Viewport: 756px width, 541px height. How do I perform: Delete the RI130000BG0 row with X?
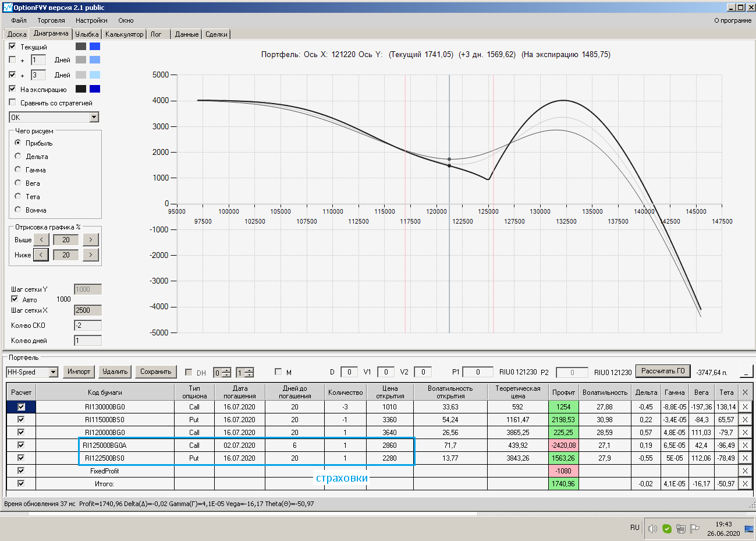click(x=745, y=407)
